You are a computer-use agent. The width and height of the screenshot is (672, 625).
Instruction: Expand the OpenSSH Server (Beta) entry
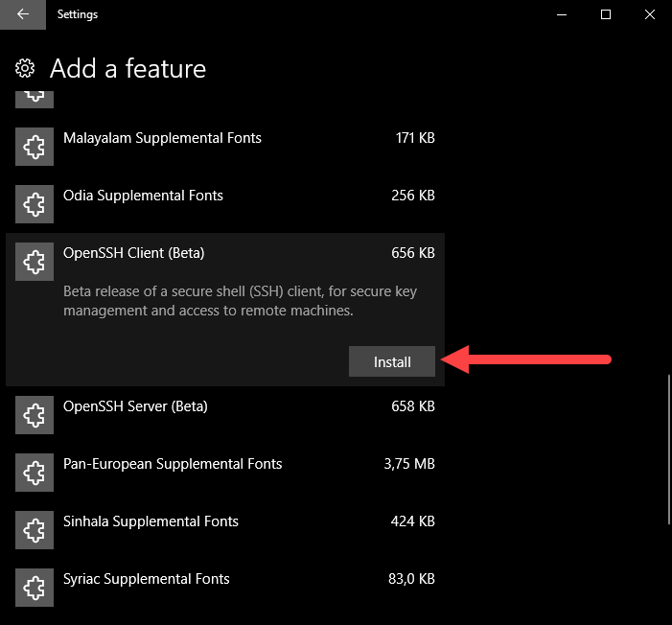134,406
